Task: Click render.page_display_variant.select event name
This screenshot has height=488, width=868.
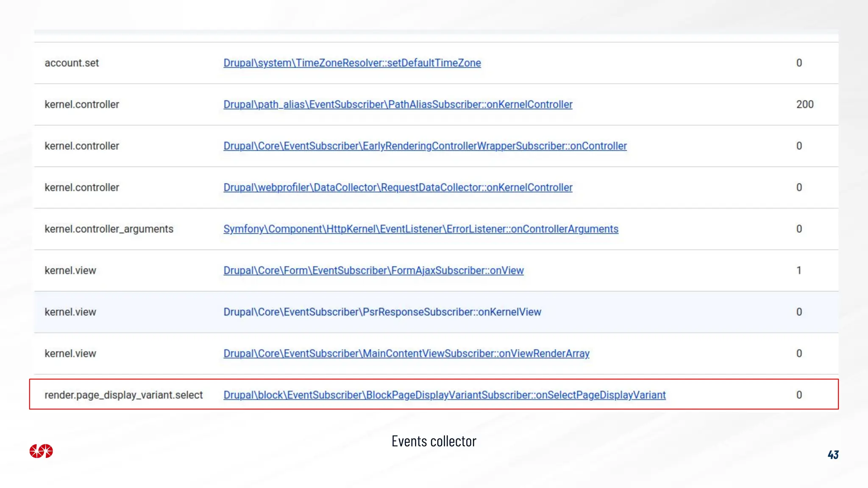Action: click(123, 395)
